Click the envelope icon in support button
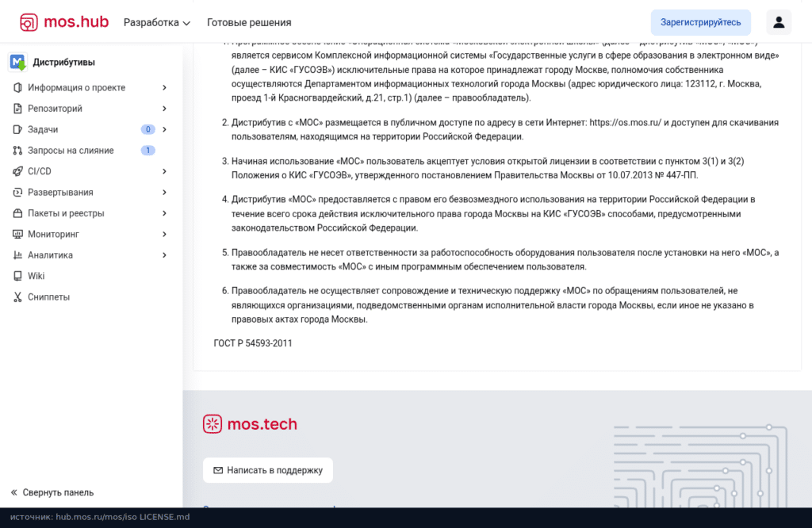This screenshot has height=528, width=812. (218, 470)
